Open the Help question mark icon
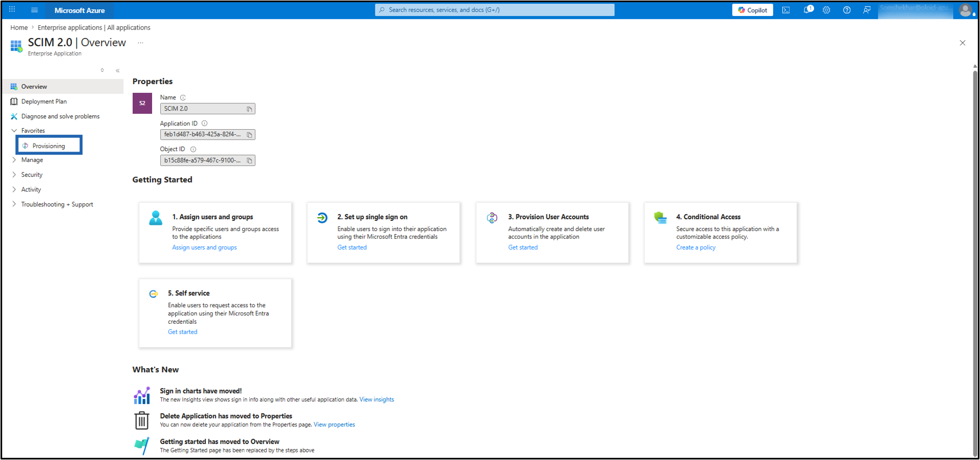The height and width of the screenshot is (460, 980). tap(847, 10)
